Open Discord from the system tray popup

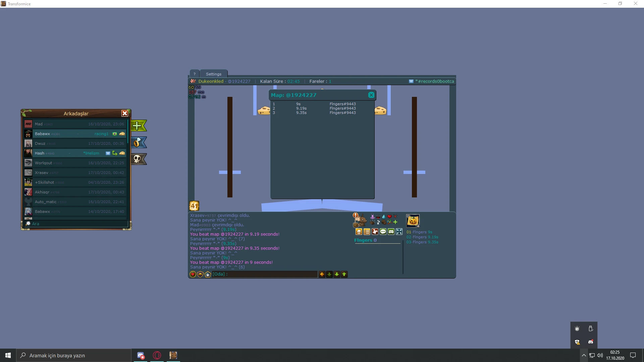(591, 342)
